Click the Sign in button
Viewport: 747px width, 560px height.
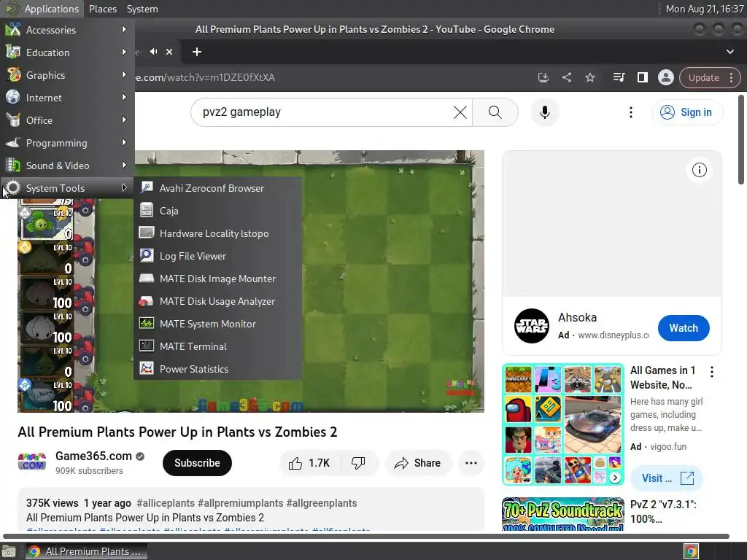tap(687, 112)
